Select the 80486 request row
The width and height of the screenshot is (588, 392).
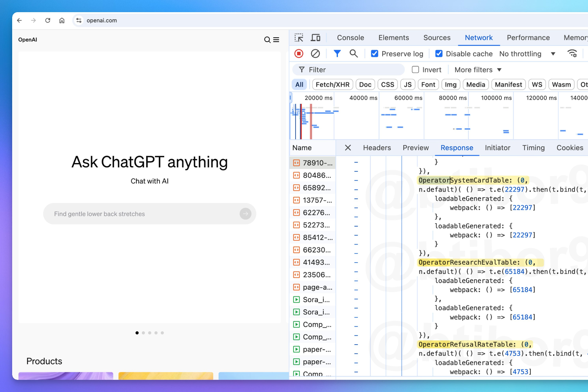point(313,175)
